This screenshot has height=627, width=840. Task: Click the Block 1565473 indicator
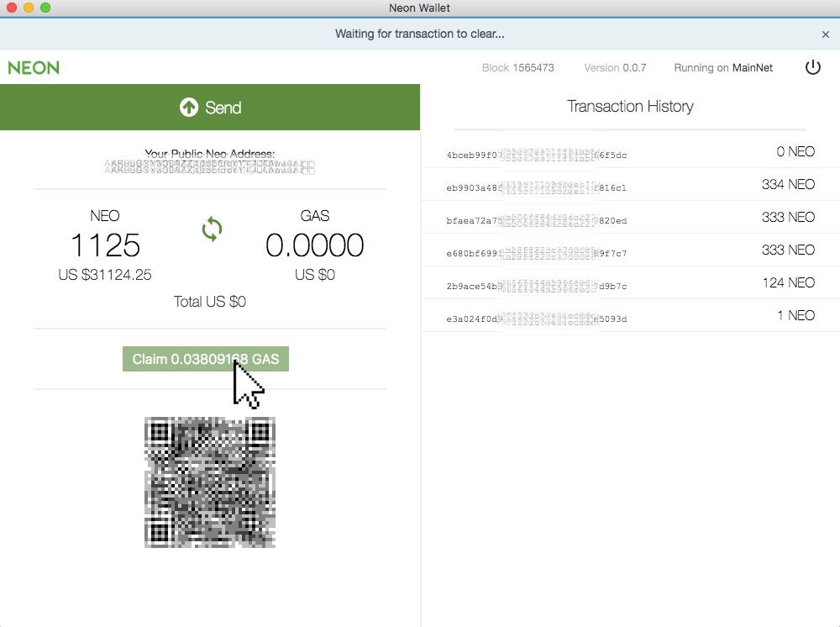[518, 68]
